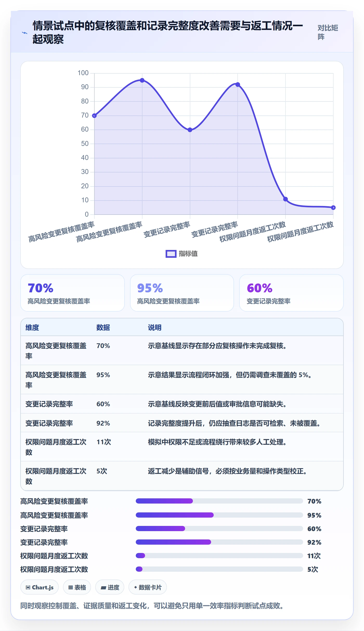Screen dimensions: 364x631
Task: Click the note 返工减少是辅助信号
Action: tap(227, 471)
